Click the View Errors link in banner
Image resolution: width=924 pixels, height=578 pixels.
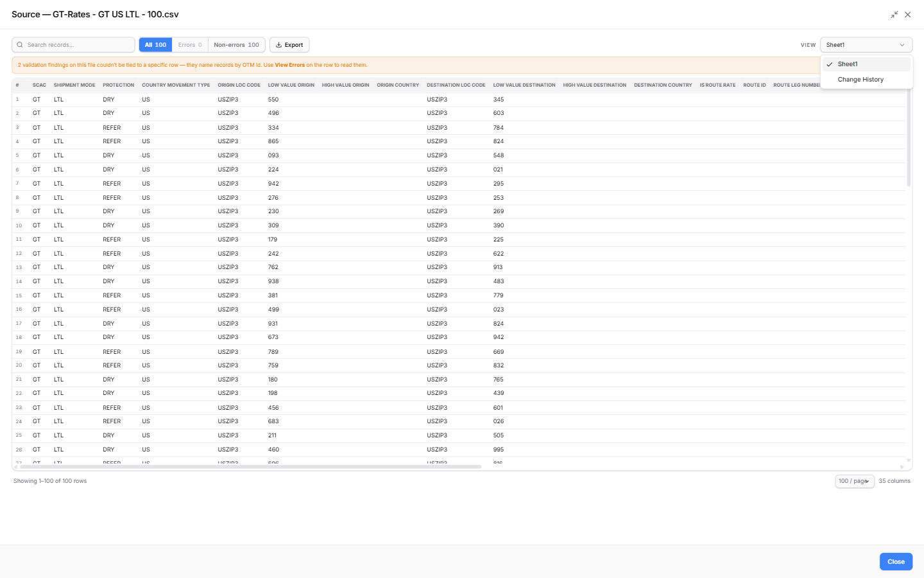pos(289,65)
